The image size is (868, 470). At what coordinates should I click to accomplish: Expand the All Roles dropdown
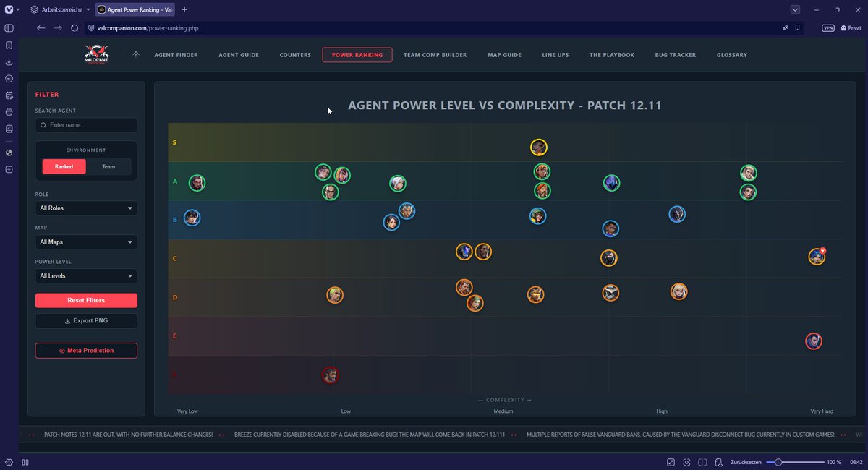tap(86, 208)
